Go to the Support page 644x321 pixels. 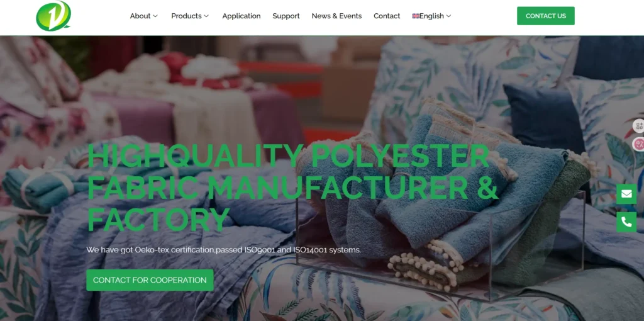286,16
